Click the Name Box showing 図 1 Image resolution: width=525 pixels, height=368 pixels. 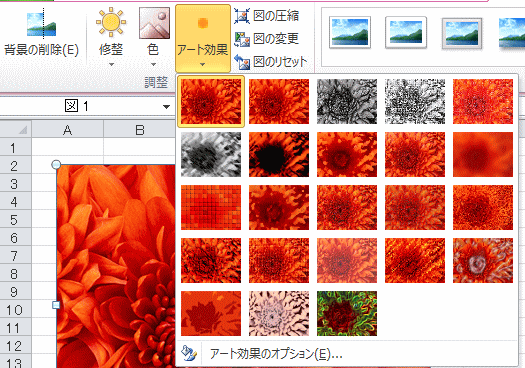tap(79, 106)
